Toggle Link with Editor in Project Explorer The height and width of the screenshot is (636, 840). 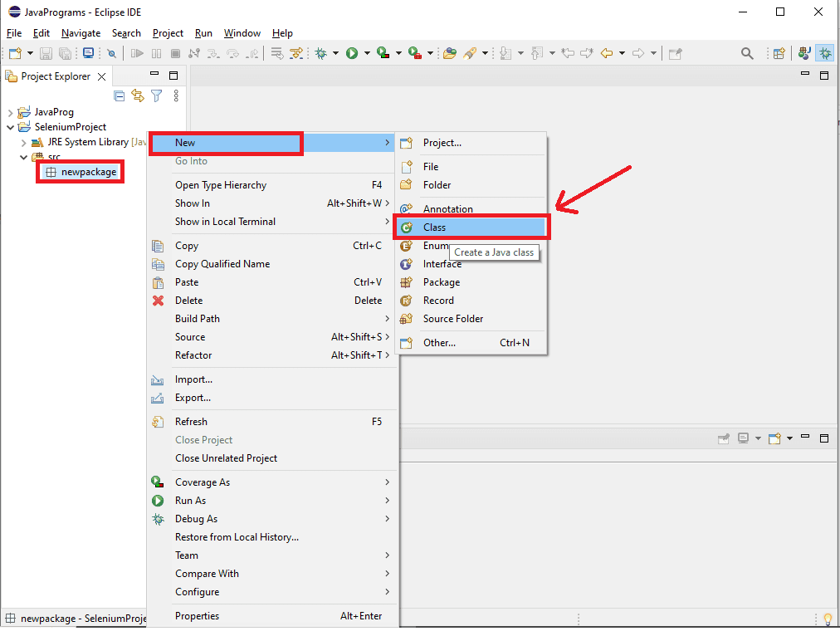tap(138, 96)
